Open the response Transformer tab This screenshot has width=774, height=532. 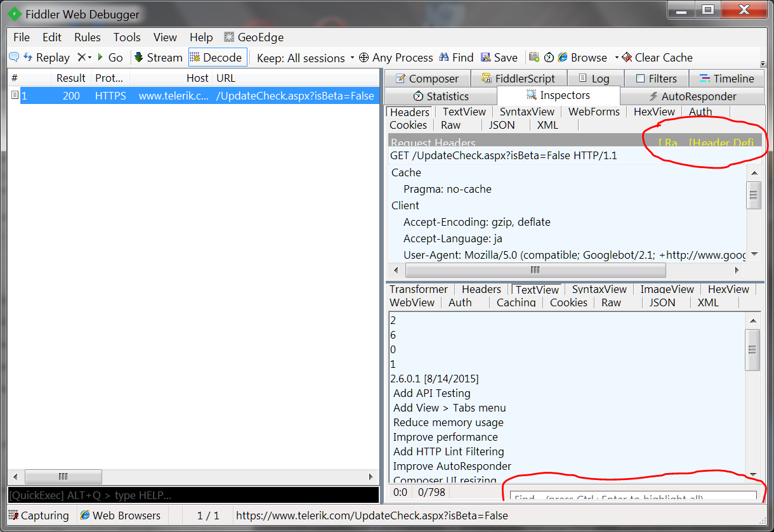click(419, 289)
